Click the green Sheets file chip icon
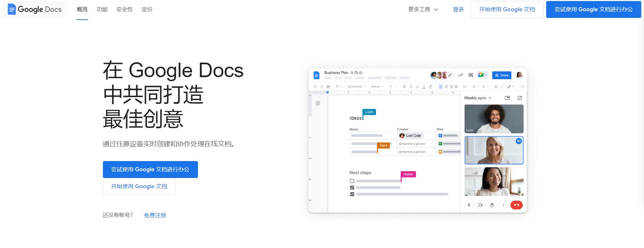 coord(440,144)
